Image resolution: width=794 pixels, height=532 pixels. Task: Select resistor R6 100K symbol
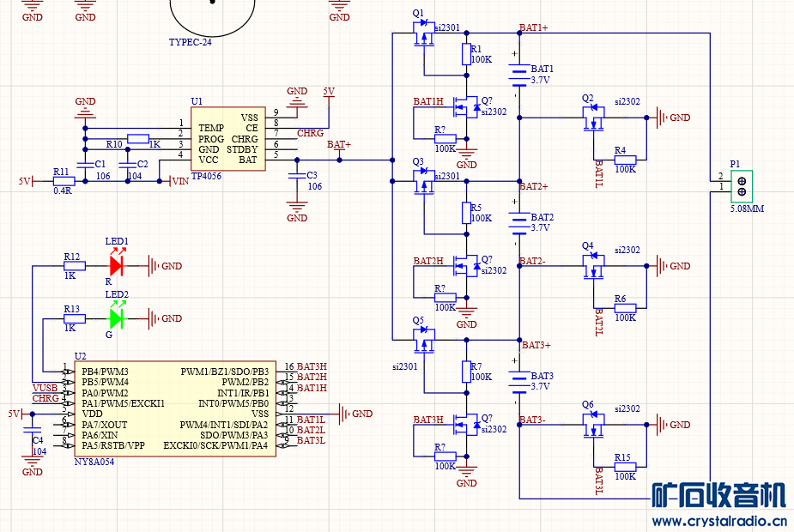pos(626,308)
